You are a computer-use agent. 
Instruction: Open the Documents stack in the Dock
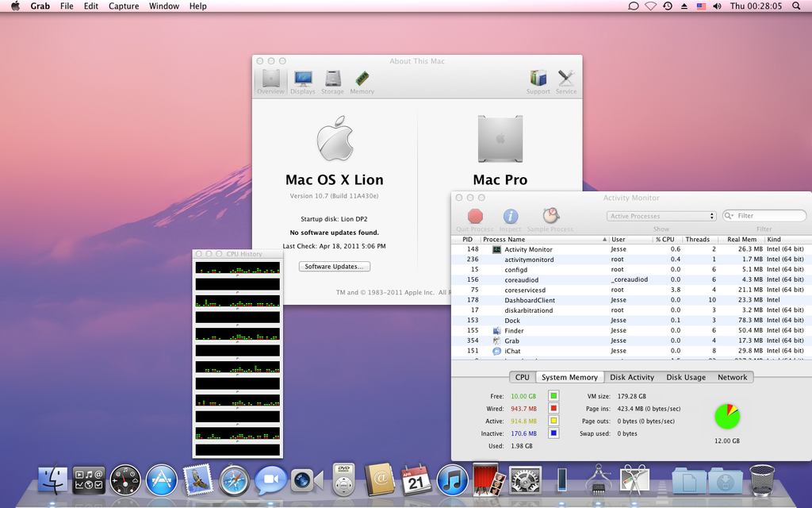click(689, 480)
